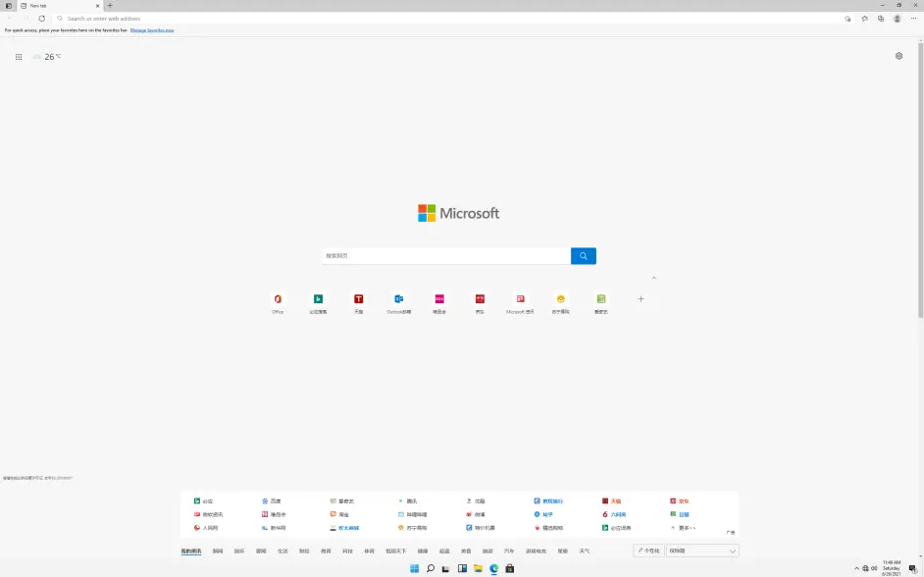Open the green 爱奇艺 quick link tile
This screenshot has width=924, height=577.
click(601, 303)
